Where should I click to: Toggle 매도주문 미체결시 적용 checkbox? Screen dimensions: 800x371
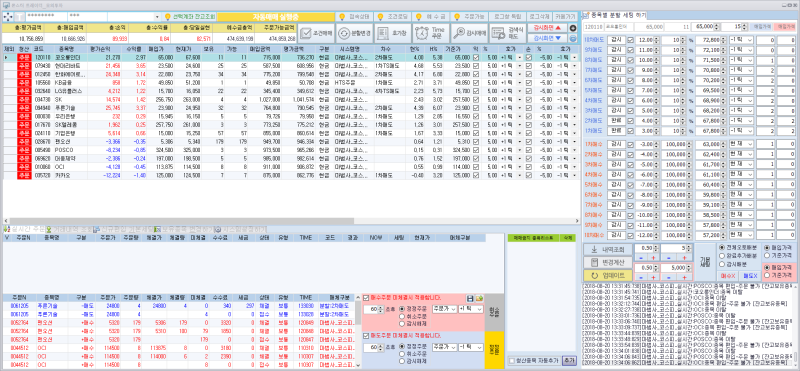coord(366,336)
